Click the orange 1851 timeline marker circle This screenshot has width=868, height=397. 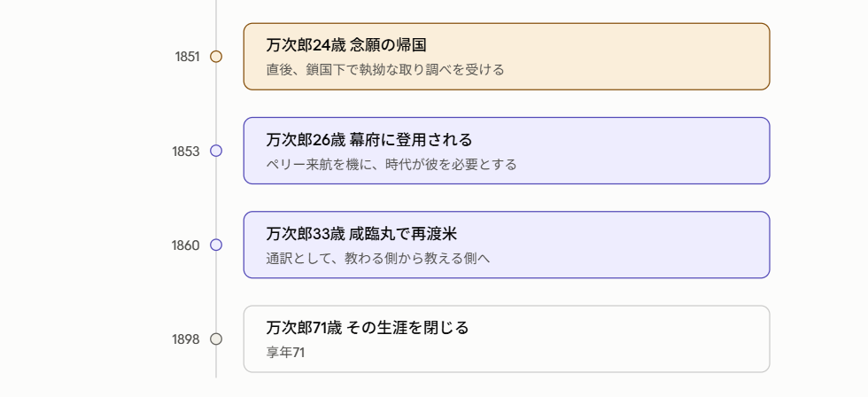pos(216,57)
